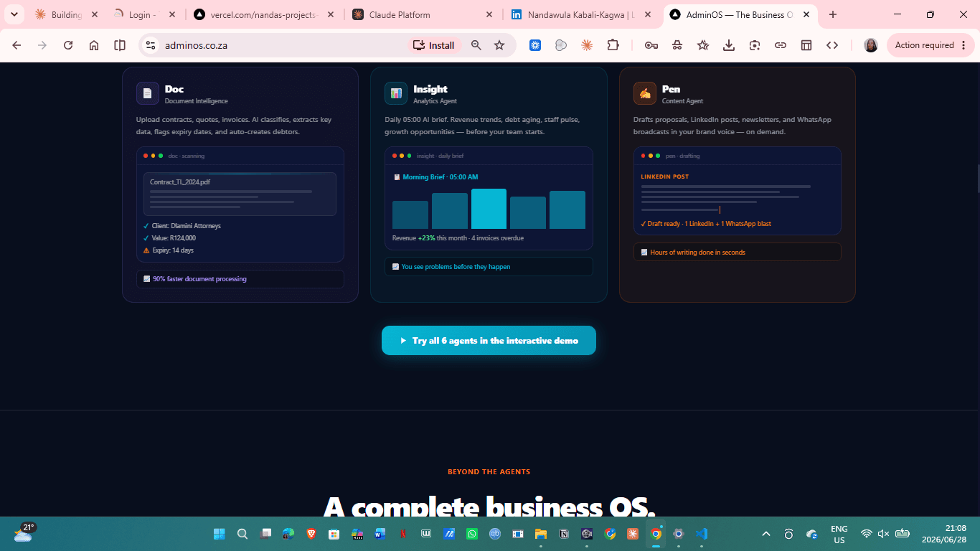Click the copy link chain icon

point(781,45)
